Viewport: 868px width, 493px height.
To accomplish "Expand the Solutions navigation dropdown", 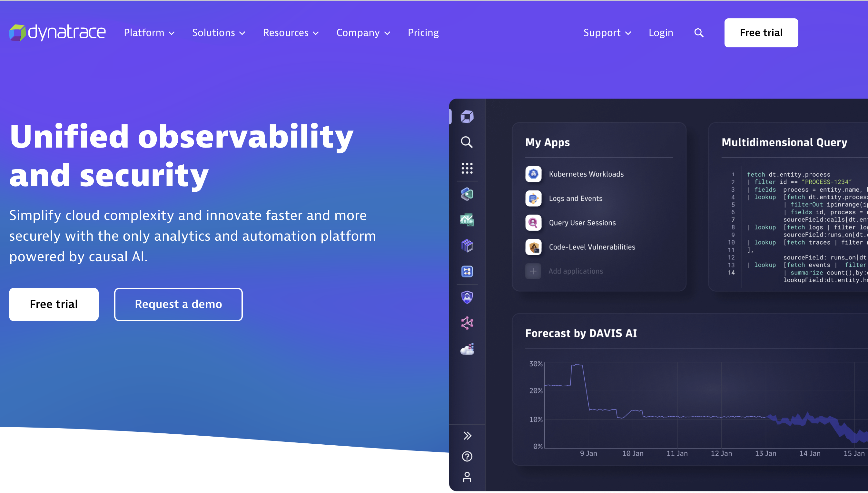I will 219,33.
